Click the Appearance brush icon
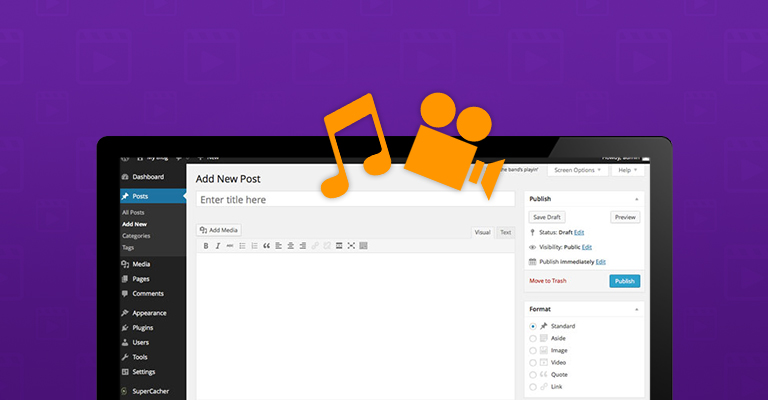This screenshot has height=400, width=768. pos(125,313)
